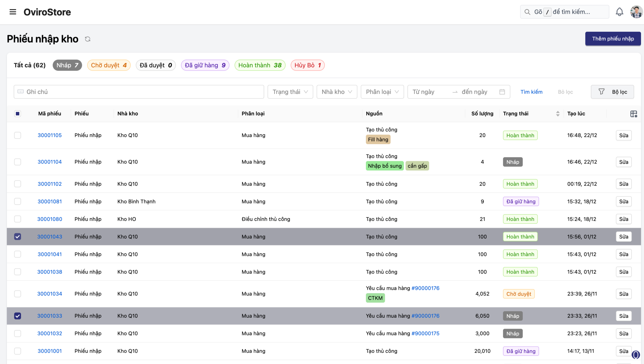Open the table column settings icon

pos(633,114)
